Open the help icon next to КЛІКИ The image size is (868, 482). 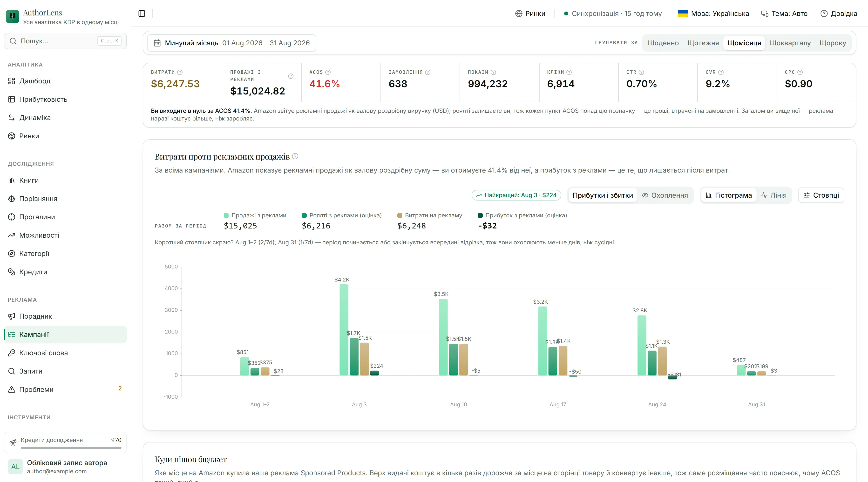tap(569, 72)
